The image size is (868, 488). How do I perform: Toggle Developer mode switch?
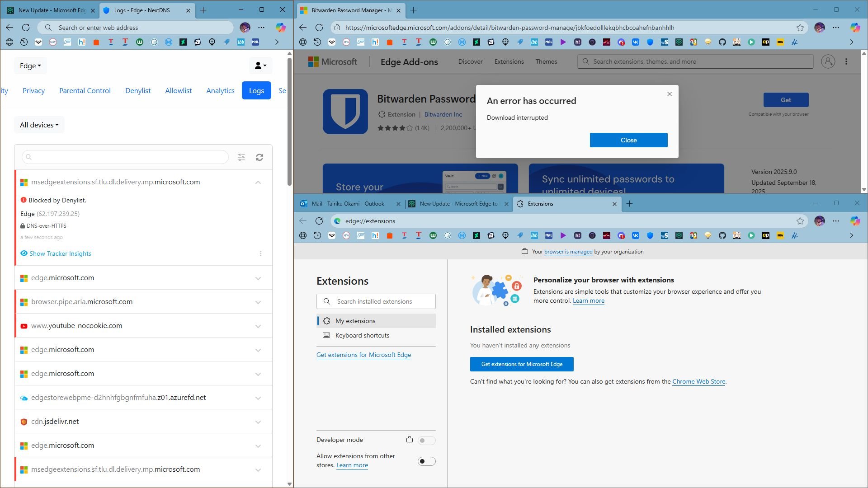point(426,440)
